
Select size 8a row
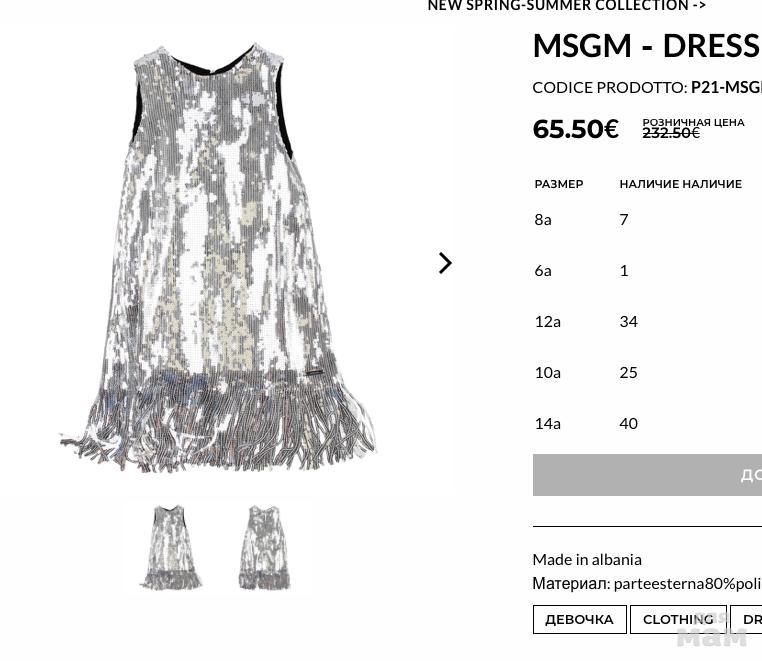click(x=647, y=220)
